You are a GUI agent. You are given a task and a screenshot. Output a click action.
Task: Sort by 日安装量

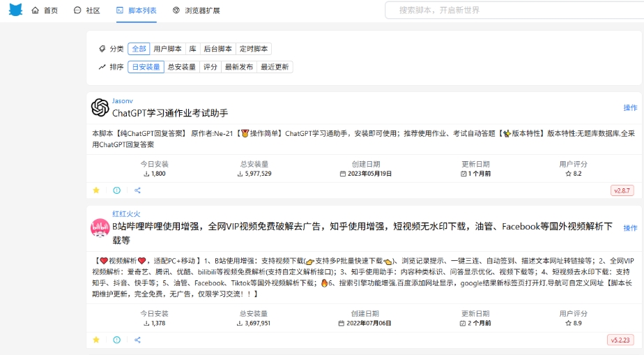point(146,67)
